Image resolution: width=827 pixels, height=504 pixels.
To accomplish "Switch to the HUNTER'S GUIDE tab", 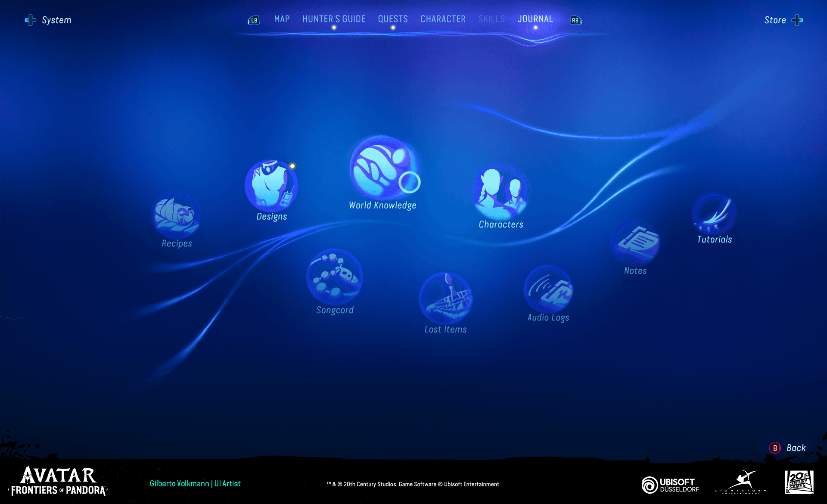I will 334,19.
